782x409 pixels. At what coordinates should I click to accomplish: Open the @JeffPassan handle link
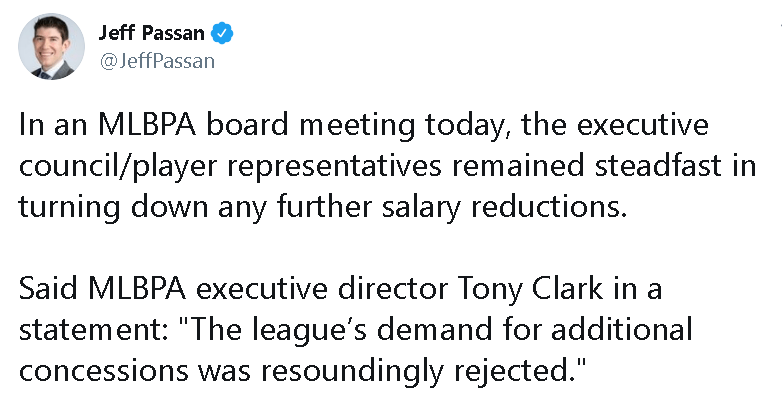[x=156, y=60]
